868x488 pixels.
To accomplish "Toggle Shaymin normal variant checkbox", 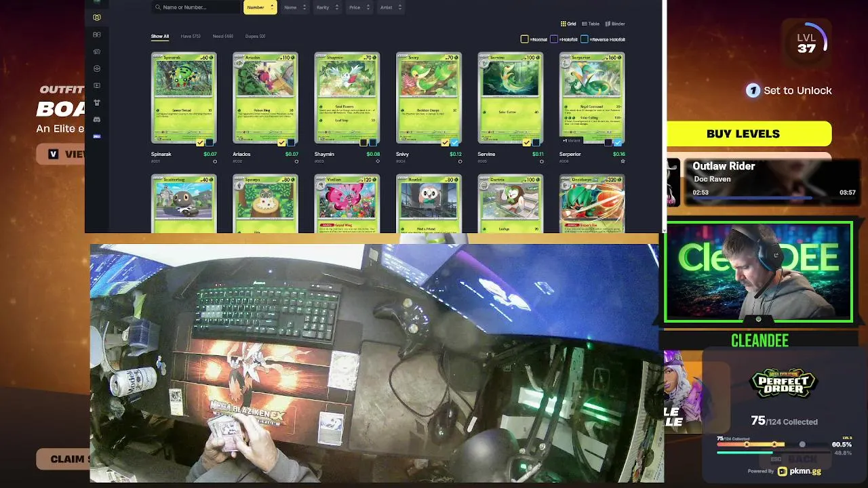I will [363, 143].
